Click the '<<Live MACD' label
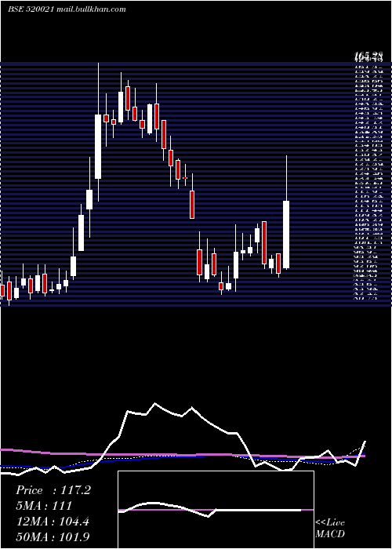The height and width of the screenshot is (549, 392). [330, 529]
